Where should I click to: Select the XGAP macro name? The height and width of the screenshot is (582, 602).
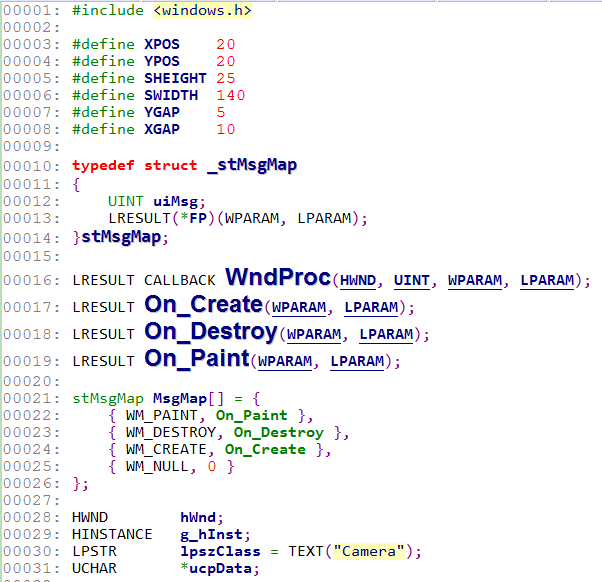pos(162,129)
